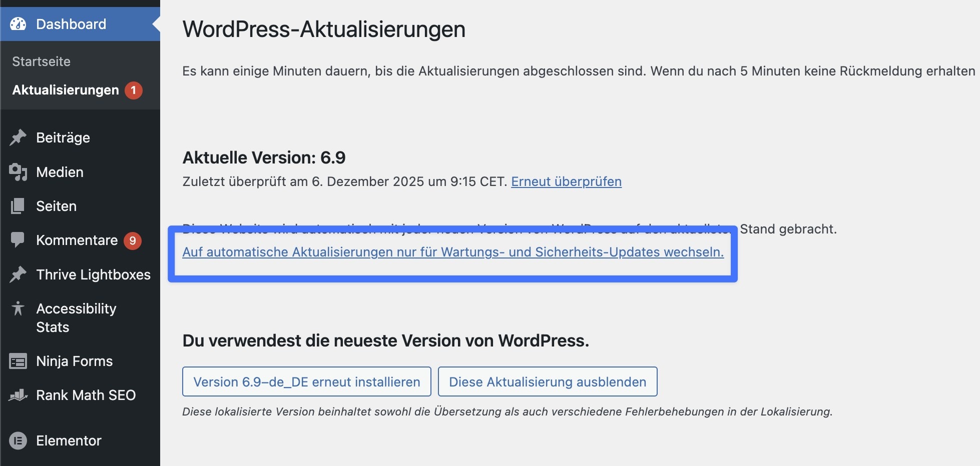
Task: Open Kommentare via the speech bubble icon
Action: tap(19, 240)
